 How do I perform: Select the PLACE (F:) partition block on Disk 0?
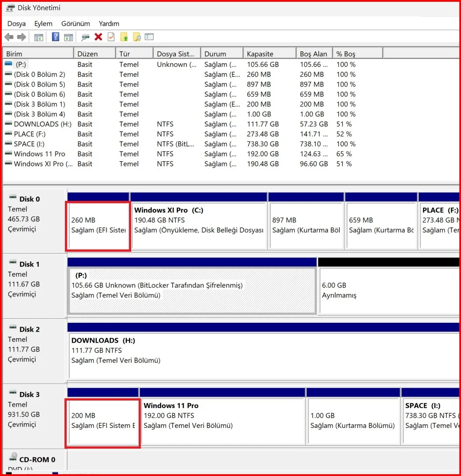click(x=439, y=226)
